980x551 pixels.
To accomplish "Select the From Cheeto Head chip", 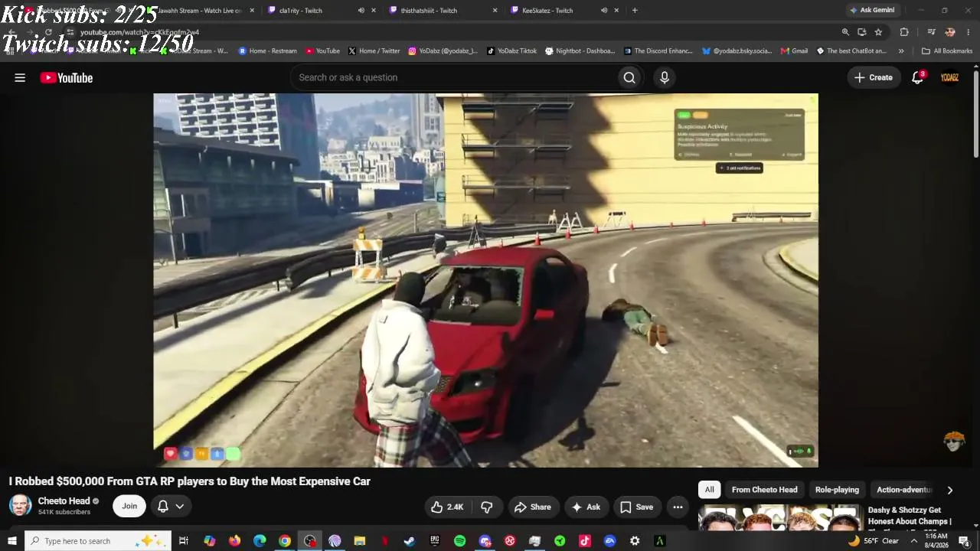I will [x=764, y=490].
